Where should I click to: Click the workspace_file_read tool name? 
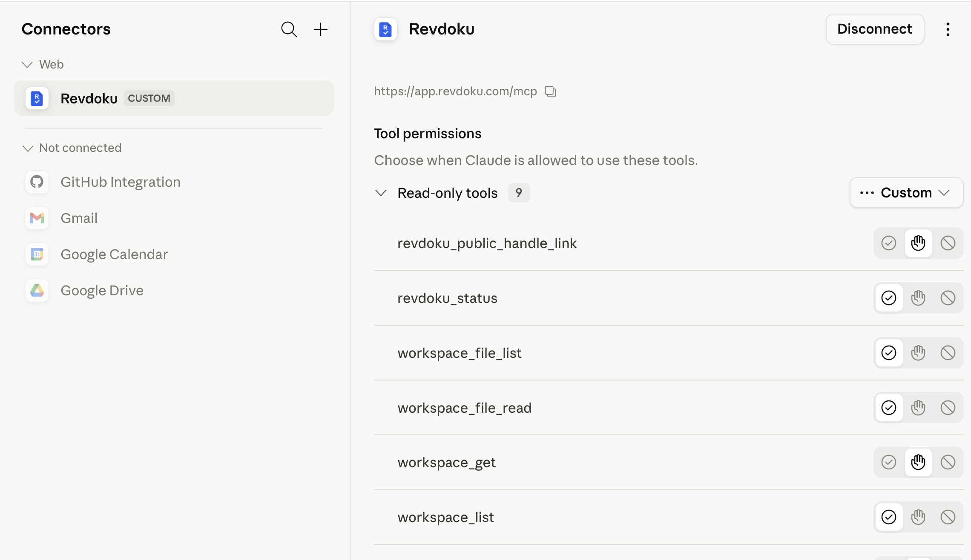pos(464,408)
